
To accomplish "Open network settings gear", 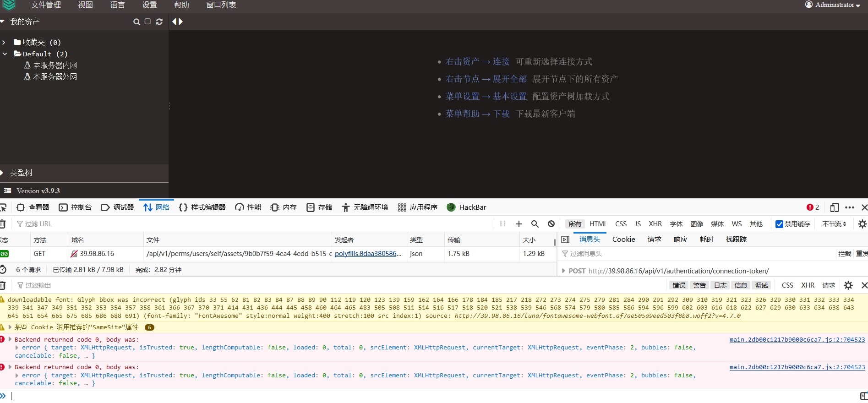I will pyautogui.click(x=863, y=224).
